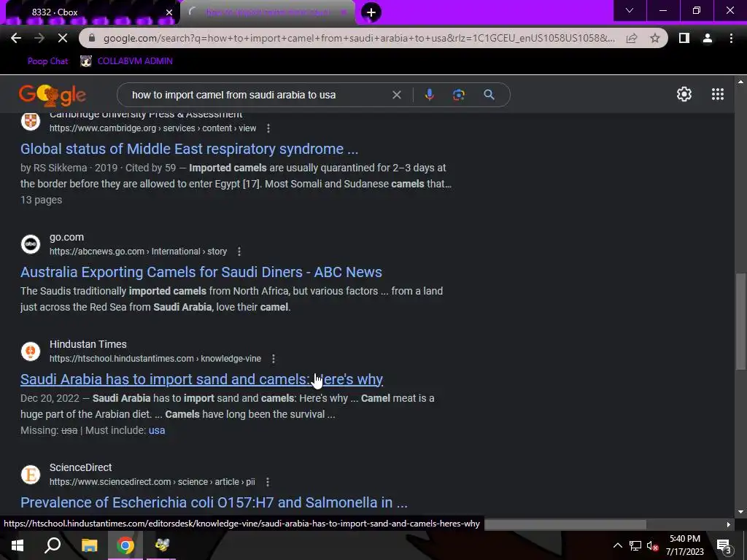Screen dimensions: 747x560
Task: Search by image with Google Lens
Action: point(459,95)
